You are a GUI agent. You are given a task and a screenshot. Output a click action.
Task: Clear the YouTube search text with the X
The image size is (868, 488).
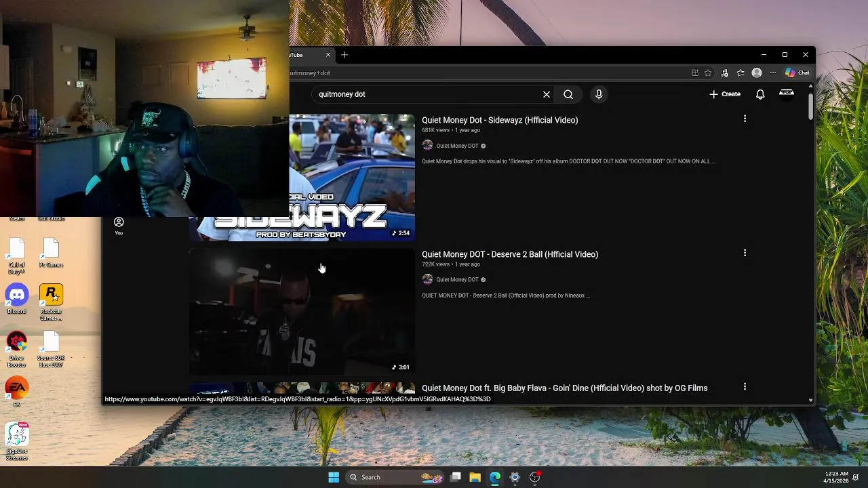(547, 94)
